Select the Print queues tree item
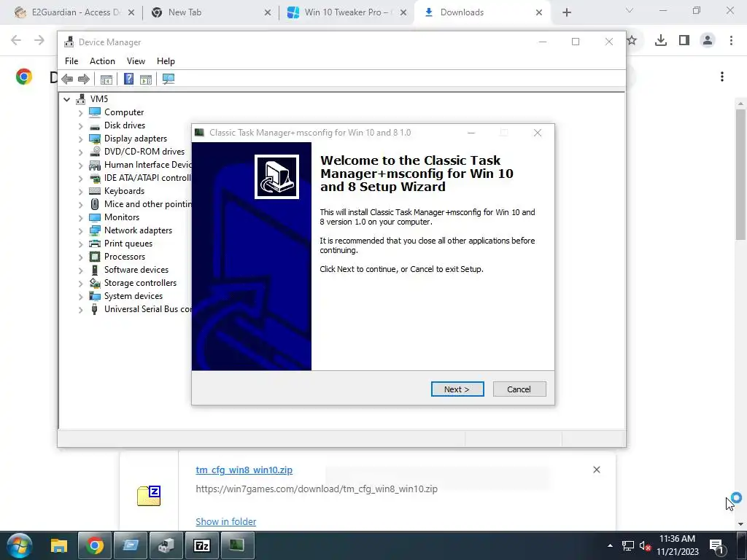This screenshot has height=560, width=747. 128,244
